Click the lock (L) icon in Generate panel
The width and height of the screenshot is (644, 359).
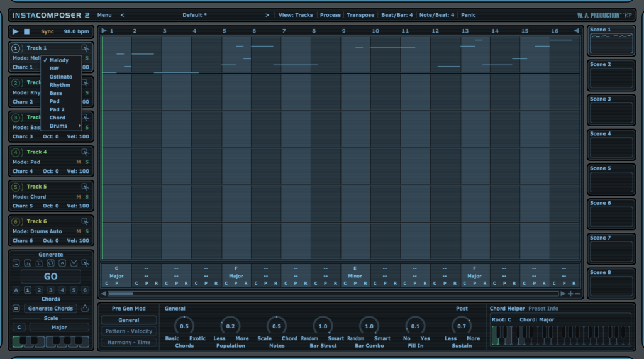[39, 263]
